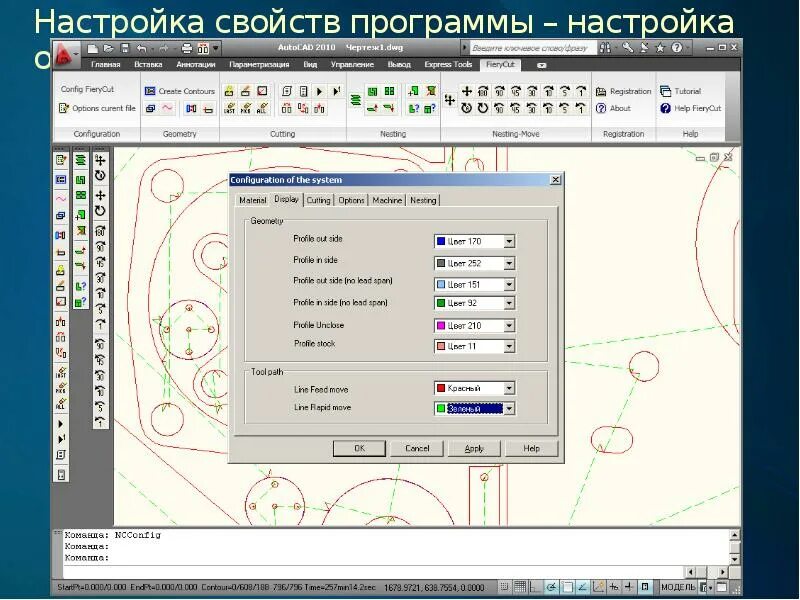Switch to the Machine tab
800x600 pixels.
(x=387, y=200)
